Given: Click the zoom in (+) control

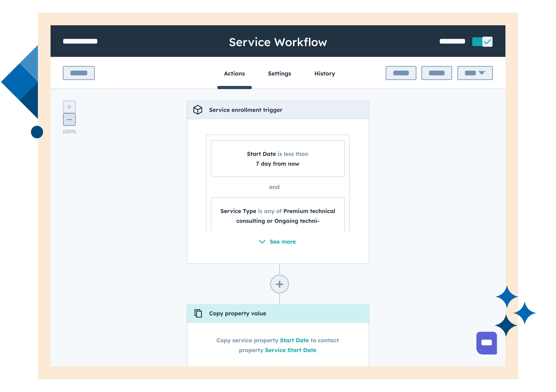Looking at the screenshot, I should point(69,107).
